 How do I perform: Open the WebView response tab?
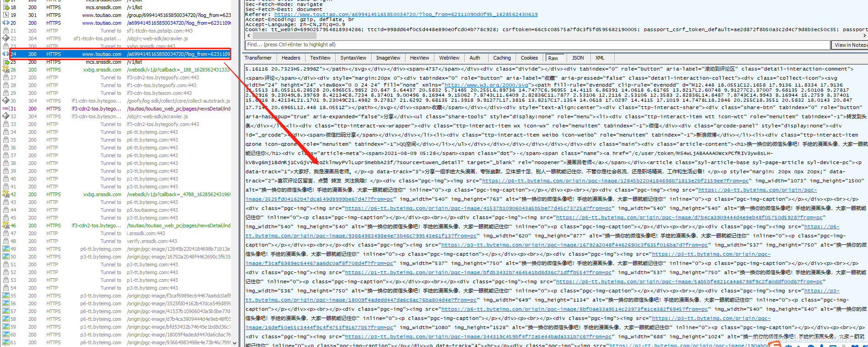click(x=449, y=58)
